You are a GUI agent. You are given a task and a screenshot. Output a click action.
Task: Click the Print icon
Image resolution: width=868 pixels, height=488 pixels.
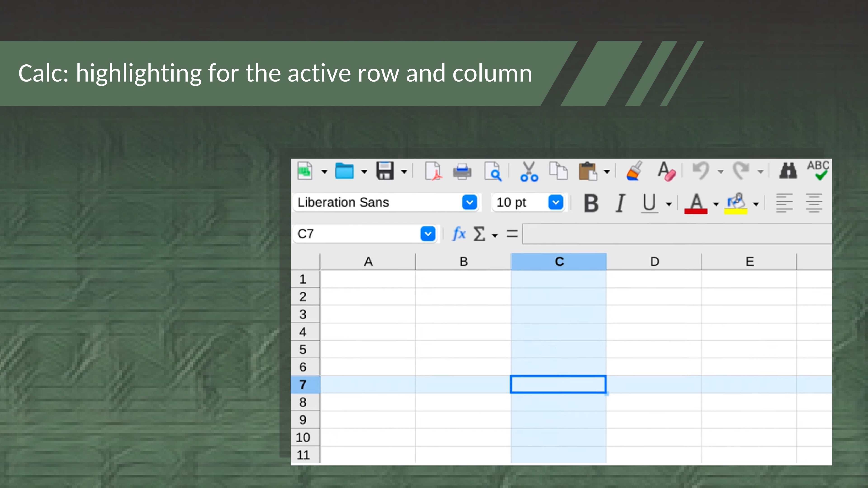(x=462, y=171)
